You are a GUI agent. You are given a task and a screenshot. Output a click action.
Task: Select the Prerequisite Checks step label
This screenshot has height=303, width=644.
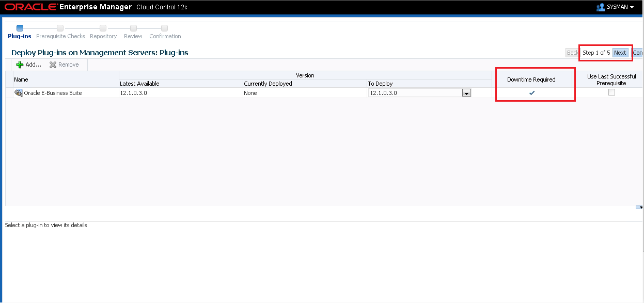click(x=60, y=36)
